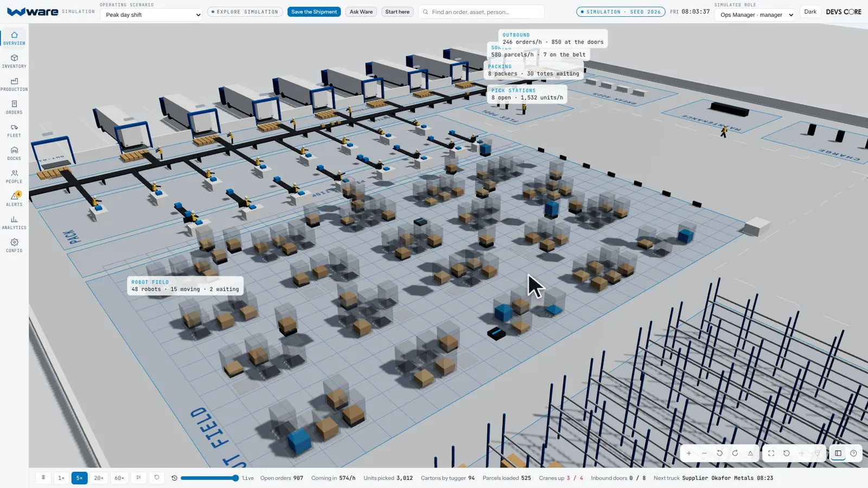Reset the camera view
Screen dimensions: 868x488
point(787,453)
